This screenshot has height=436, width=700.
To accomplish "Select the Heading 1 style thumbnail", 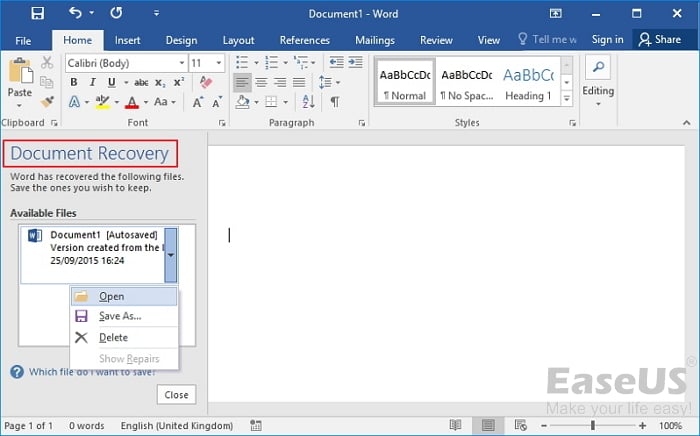I will coord(528,85).
